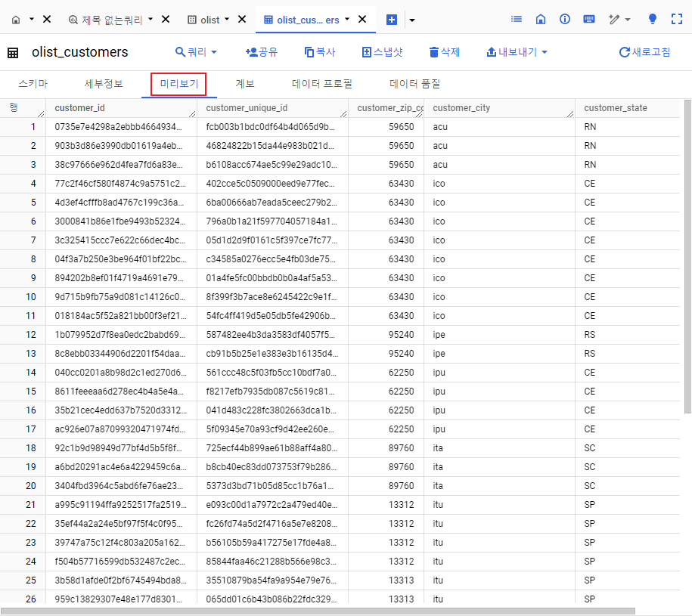The image size is (692, 616).
Task: Open the 내보내기 export dropdown
Action: click(x=517, y=52)
